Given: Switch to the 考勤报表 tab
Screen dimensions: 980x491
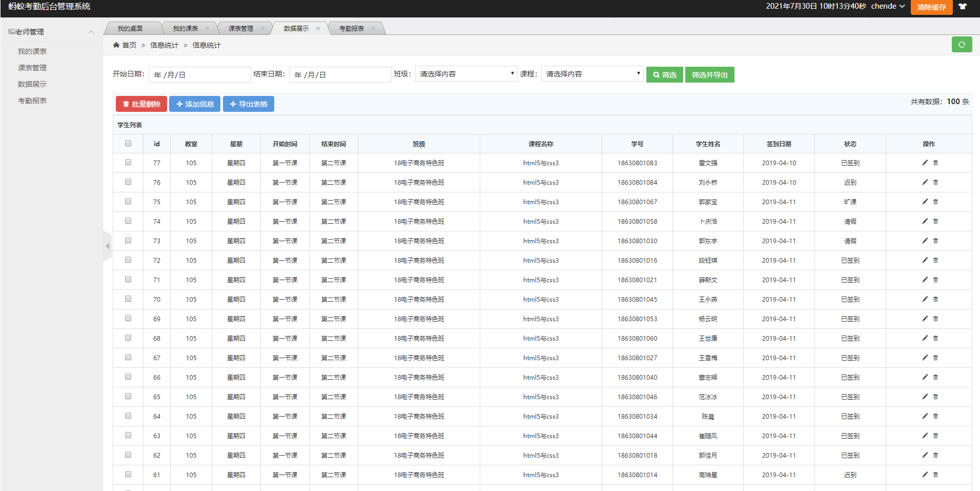Looking at the screenshot, I should [x=352, y=29].
